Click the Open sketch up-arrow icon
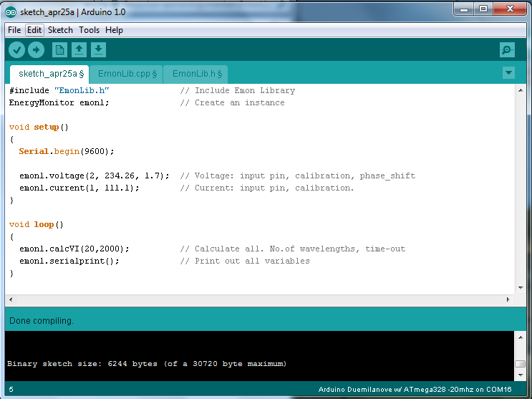 click(79, 50)
